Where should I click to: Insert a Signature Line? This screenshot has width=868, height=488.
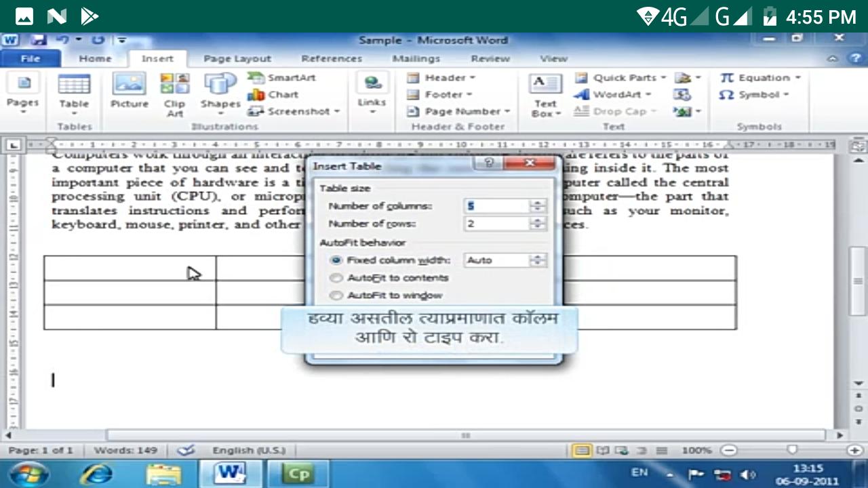[x=687, y=77]
